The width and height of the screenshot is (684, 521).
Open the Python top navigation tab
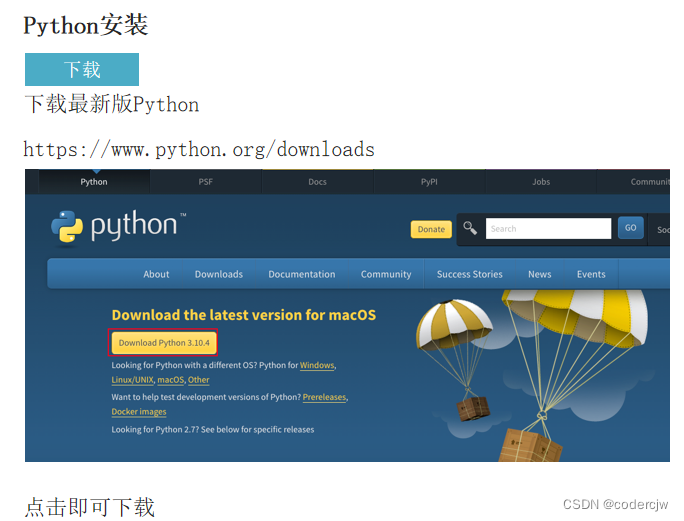tap(94, 182)
